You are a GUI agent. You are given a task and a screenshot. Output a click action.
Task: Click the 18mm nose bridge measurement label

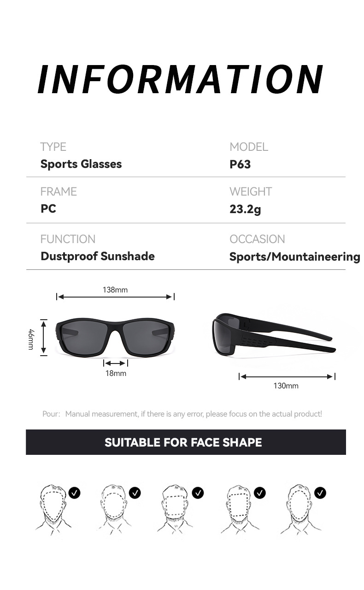116,373
